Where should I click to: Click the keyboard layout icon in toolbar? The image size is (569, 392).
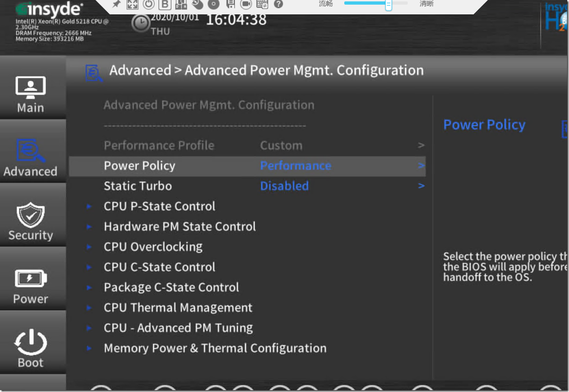(262, 5)
